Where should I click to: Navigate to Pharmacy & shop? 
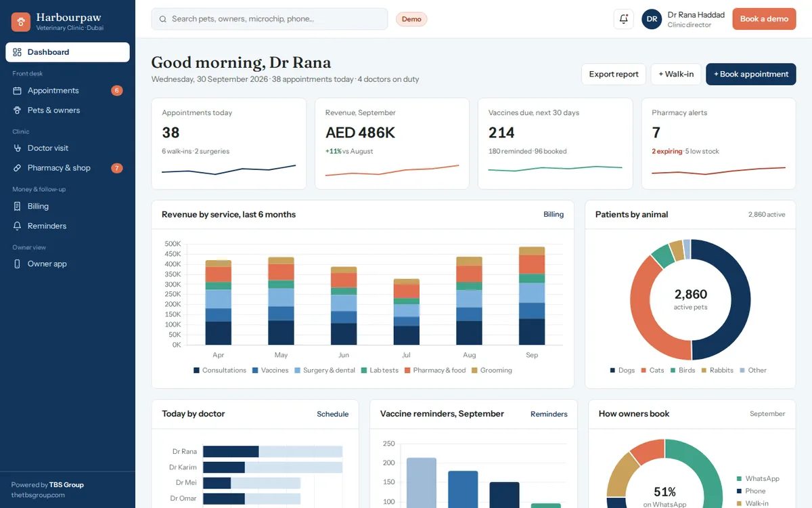click(68, 168)
